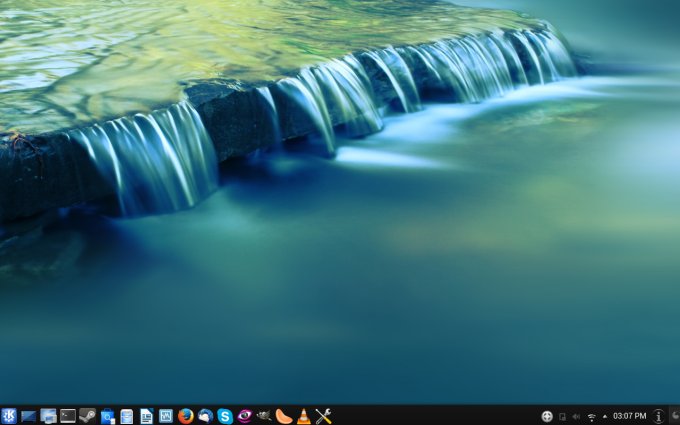Click the round crosshair tray icon
Screen dimensions: 680x425
(547, 416)
